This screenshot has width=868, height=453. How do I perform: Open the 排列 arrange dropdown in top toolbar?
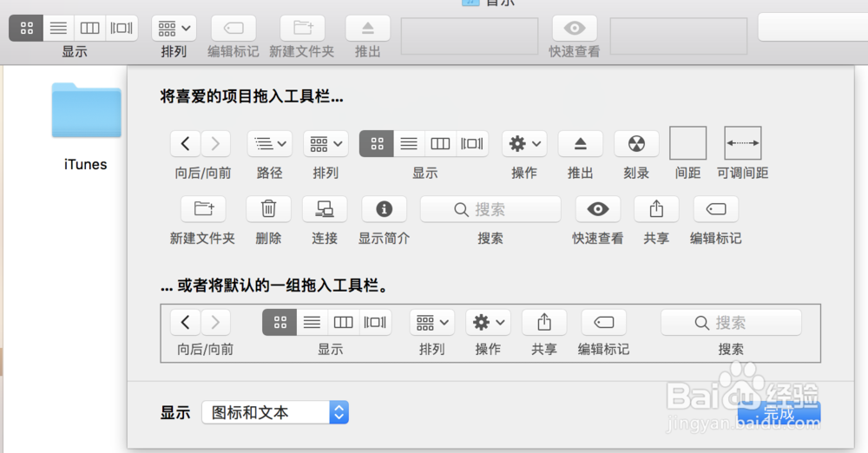point(174,28)
